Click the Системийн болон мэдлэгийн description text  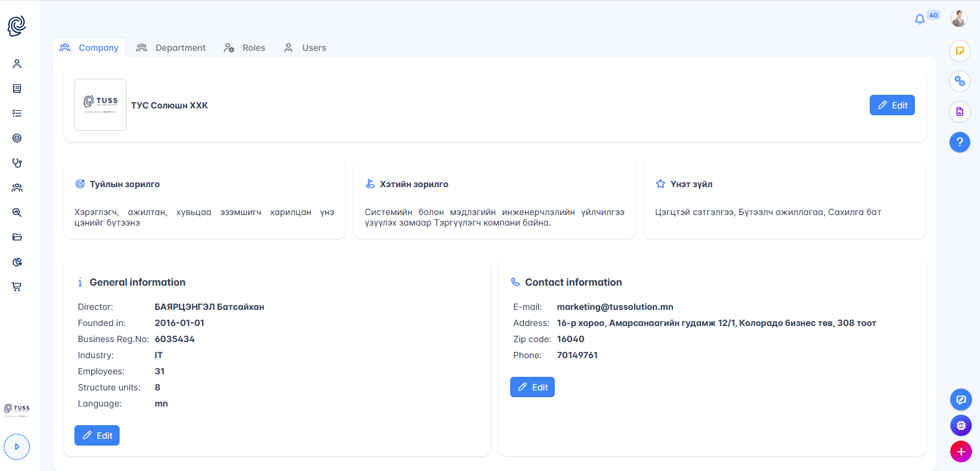pyautogui.click(x=495, y=218)
